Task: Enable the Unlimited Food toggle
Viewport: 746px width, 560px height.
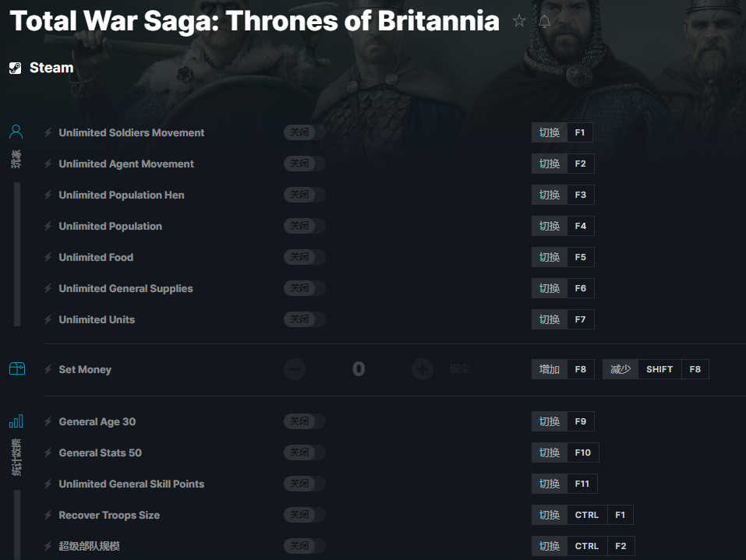Action: point(304,257)
